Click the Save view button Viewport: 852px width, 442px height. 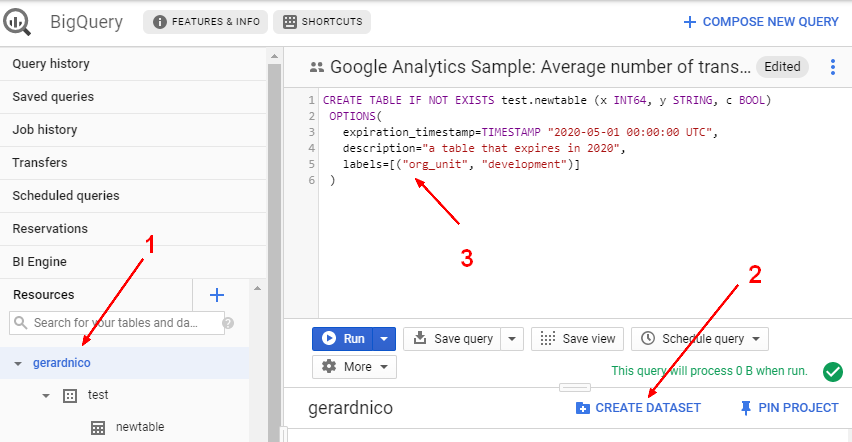click(578, 339)
